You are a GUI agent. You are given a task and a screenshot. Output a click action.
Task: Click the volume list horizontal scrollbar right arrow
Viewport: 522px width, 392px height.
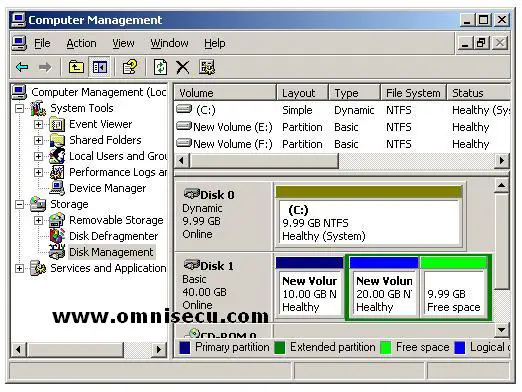click(x=502, y=161)
